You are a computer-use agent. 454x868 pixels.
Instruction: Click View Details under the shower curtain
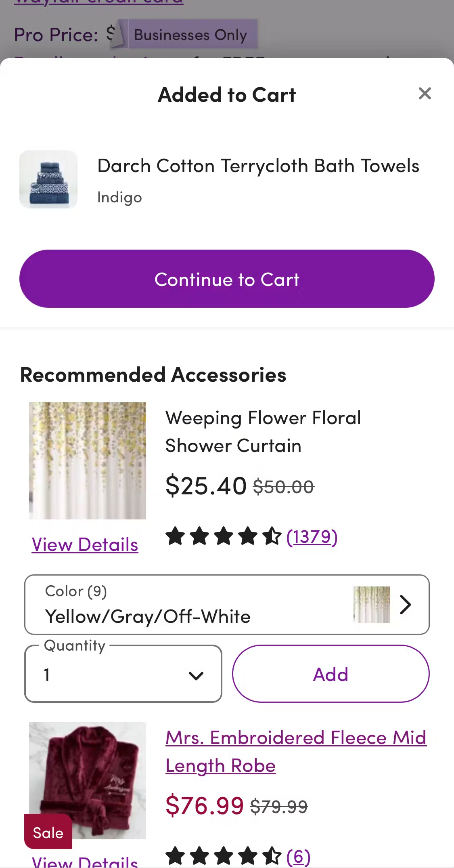point(85,545)
